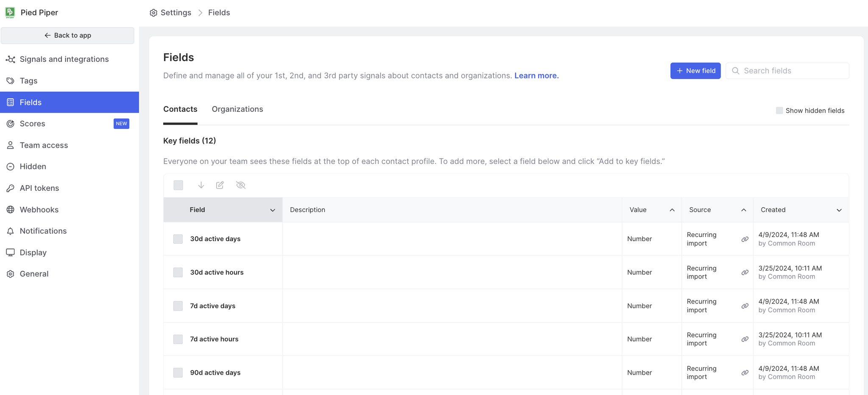The height and width of the screenshot is (395, 868).
Task: Click the hide fields eye-slash icon
Action: [x=241, y=185]
